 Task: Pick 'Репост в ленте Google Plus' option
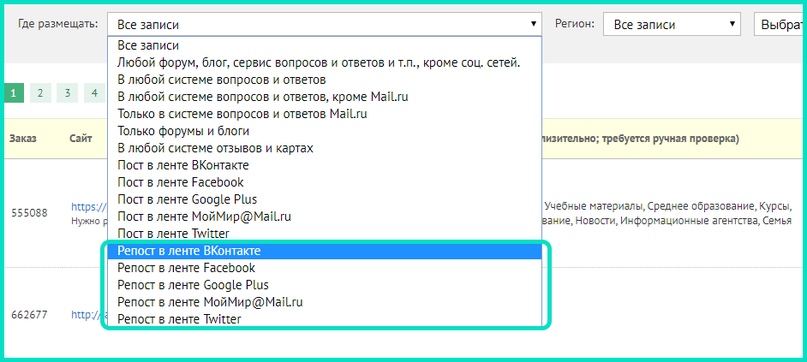point(324,285)
